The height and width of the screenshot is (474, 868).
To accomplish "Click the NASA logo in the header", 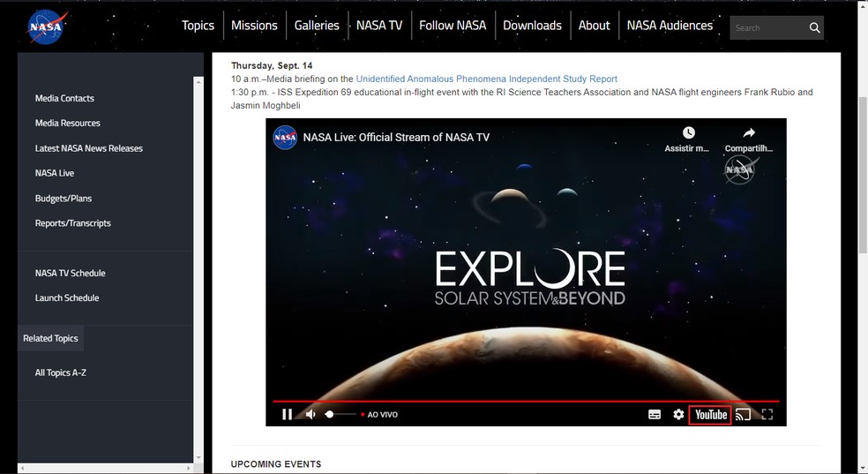I will pyautogui.click(x=47, y=26).
